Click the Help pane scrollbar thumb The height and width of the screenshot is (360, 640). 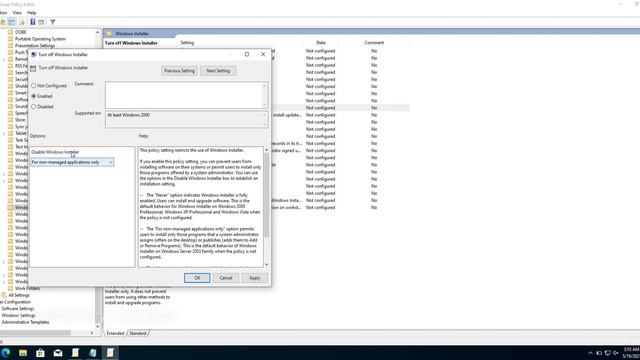[x=267, y=195]
